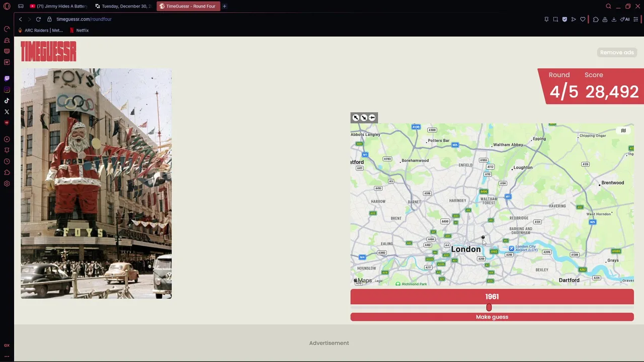Click the map layers icon on the map
644x362 pixels.
pos(623,131)
